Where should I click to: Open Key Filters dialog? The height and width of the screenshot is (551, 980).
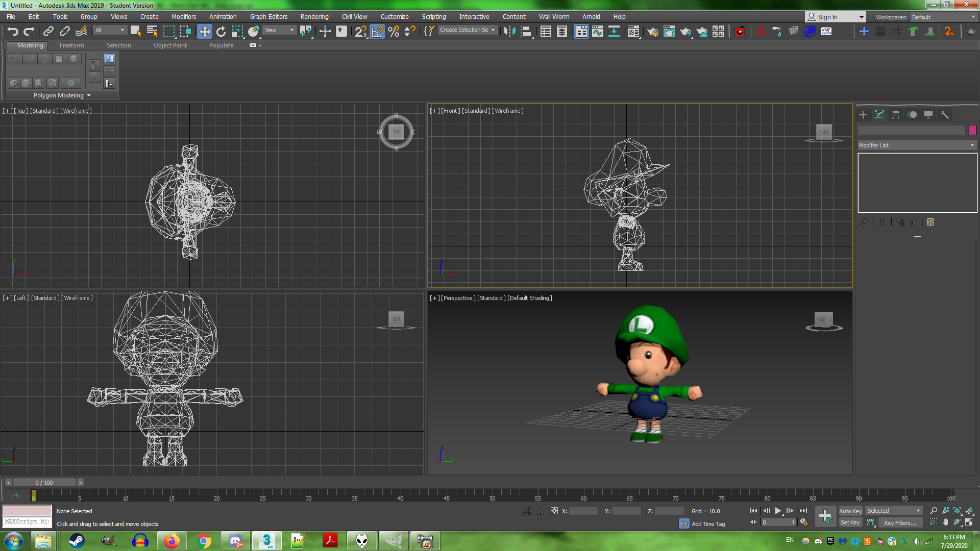[x=900, y=523]
